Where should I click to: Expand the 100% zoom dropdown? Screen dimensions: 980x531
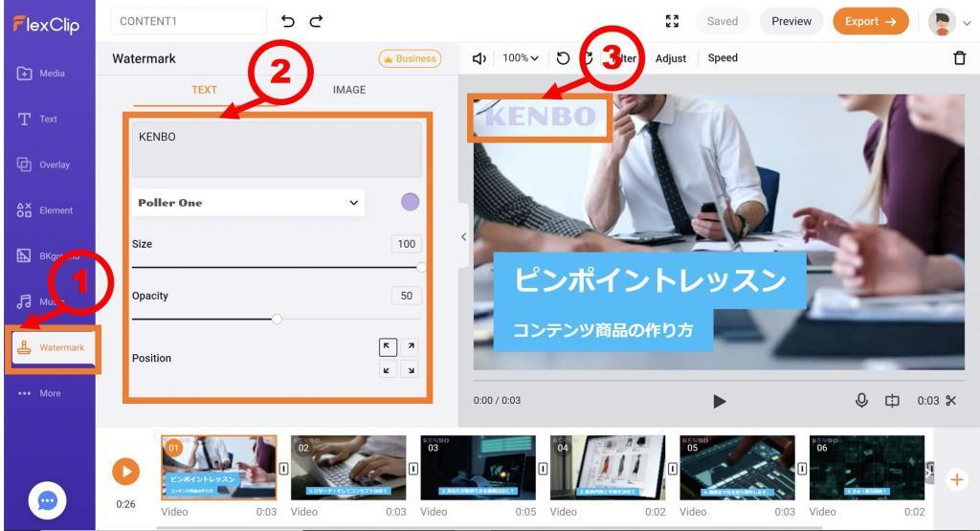coord(520,58)
